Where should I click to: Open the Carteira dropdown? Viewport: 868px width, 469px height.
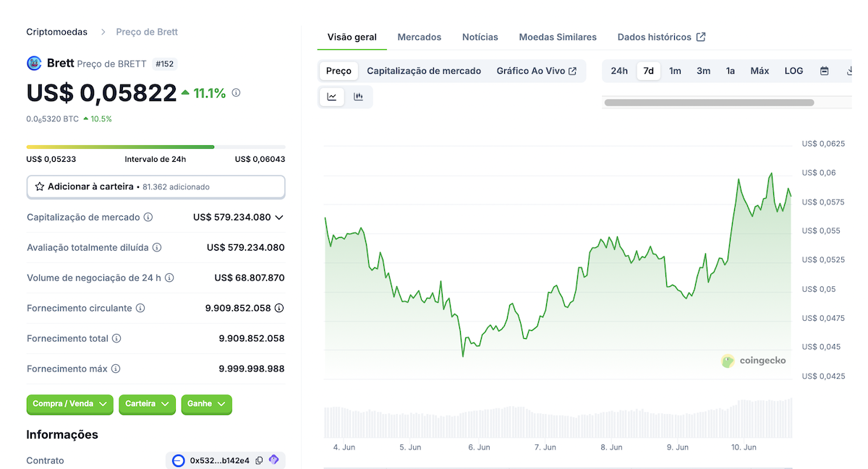(147, 404)
